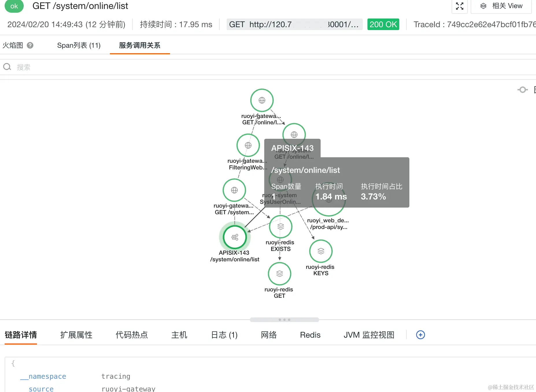The width and height of the screenshot is (536, 392).
Task: Click the ruoyi-gateway source value
Action: [128, 389]
